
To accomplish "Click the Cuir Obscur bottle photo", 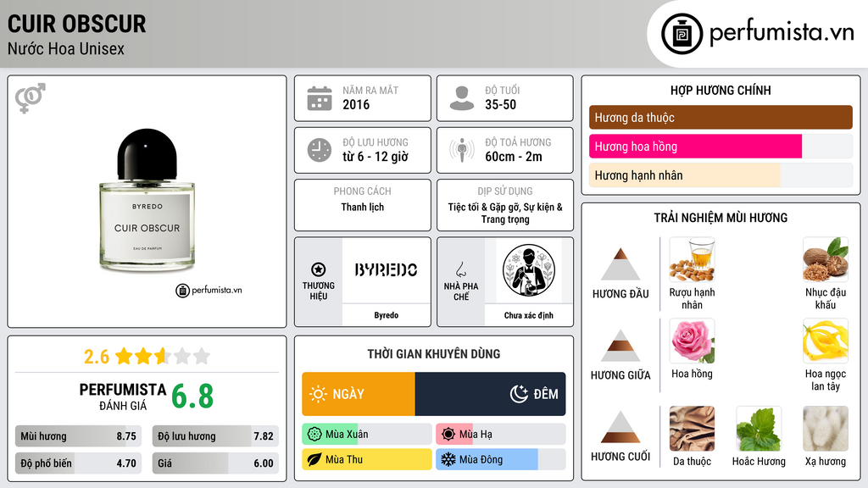I will [147, 201].
